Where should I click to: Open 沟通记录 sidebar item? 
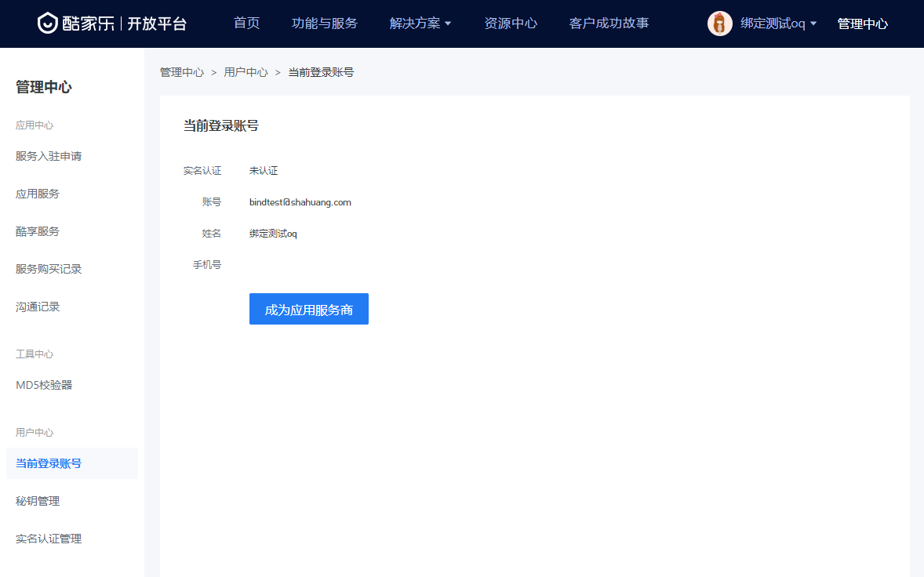click(38, 307)
